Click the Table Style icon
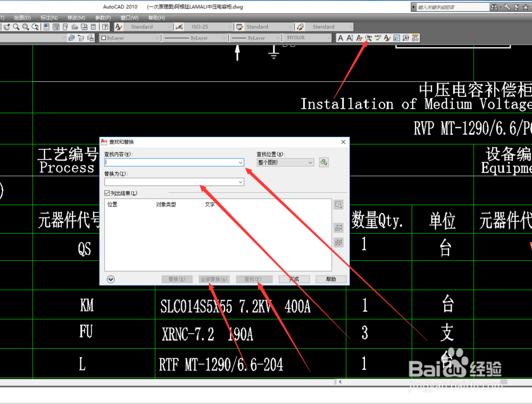This screenshot has width=532, height=404. [x=239, y=27]
